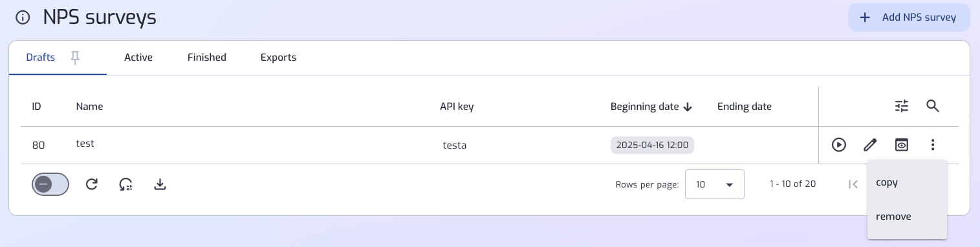Image resolution: width=980 pixels, height=247 pixels.
Task: Refresh the table with reload icon
Action: (92, 184)
